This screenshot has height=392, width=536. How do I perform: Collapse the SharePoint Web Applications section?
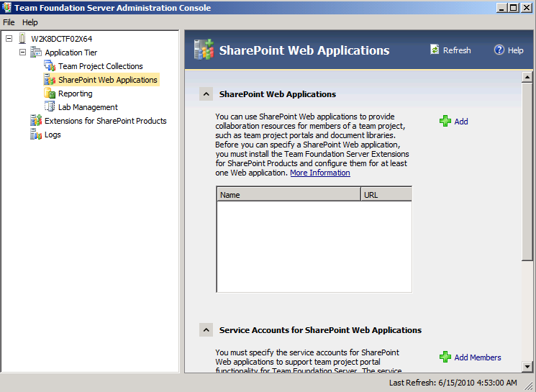pyautogui.click(x=206, y=94)
